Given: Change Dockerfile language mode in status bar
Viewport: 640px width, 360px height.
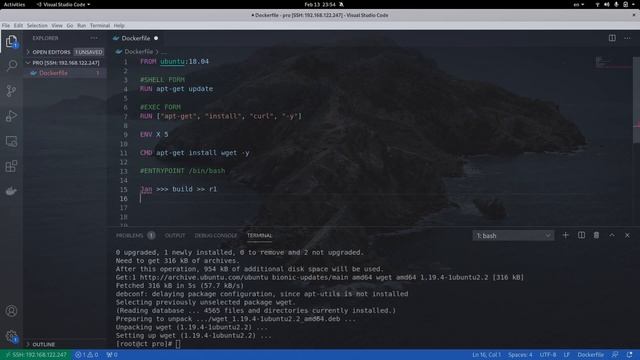Looking at the screenshot, I should coord(591,355).
